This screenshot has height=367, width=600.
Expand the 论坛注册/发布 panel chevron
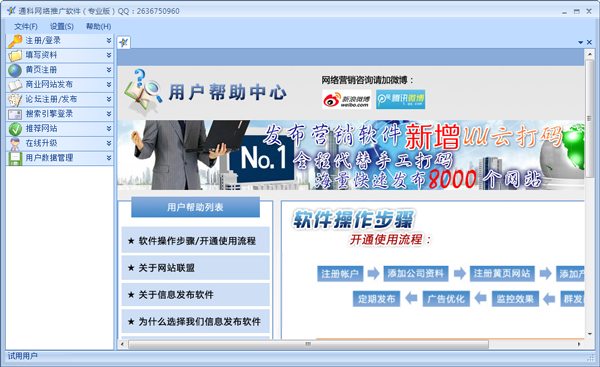click(109, 99)
